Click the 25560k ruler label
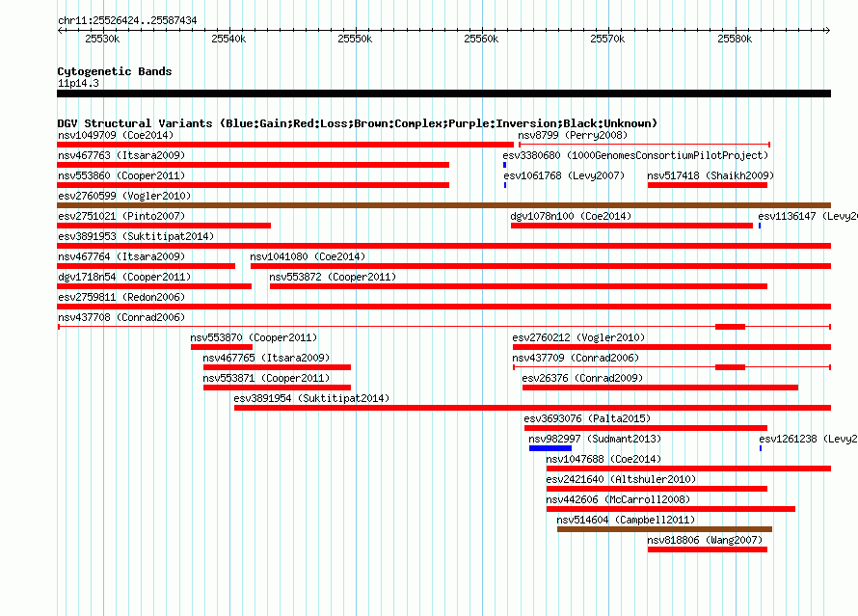The width and height of the screenshot is (858, 616). tap(481, 39)
